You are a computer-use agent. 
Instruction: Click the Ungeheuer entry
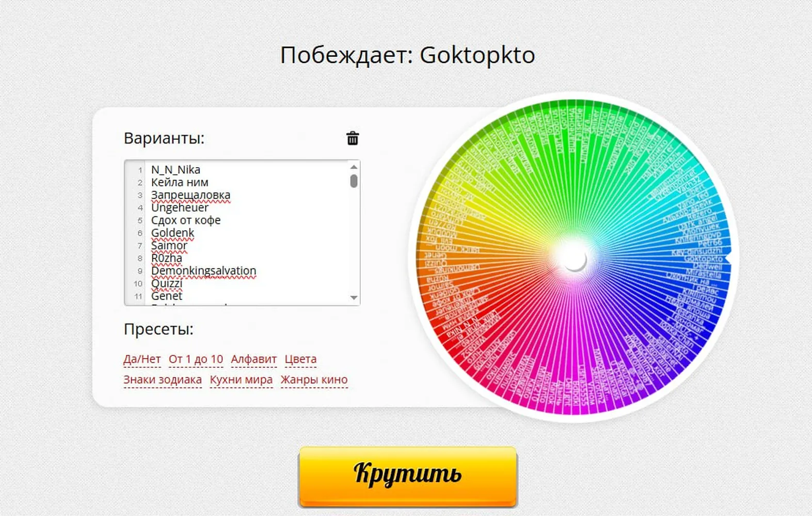coord(180,207)
